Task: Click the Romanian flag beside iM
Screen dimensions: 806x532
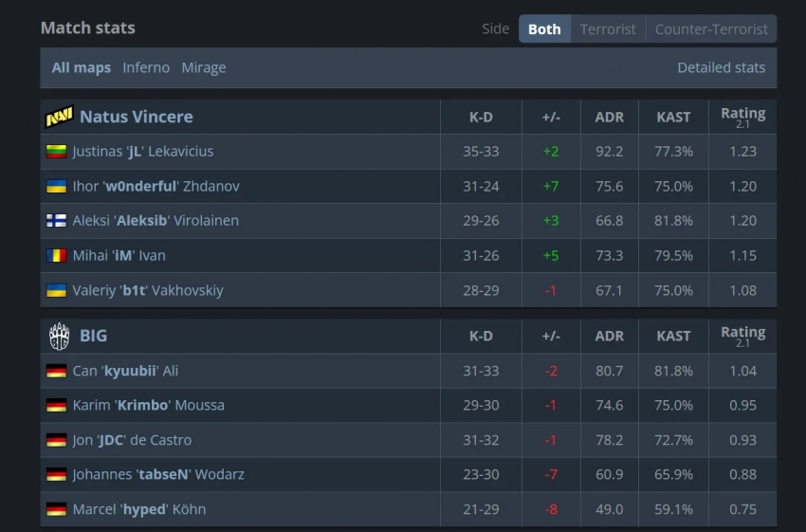Action: point(56,255)
